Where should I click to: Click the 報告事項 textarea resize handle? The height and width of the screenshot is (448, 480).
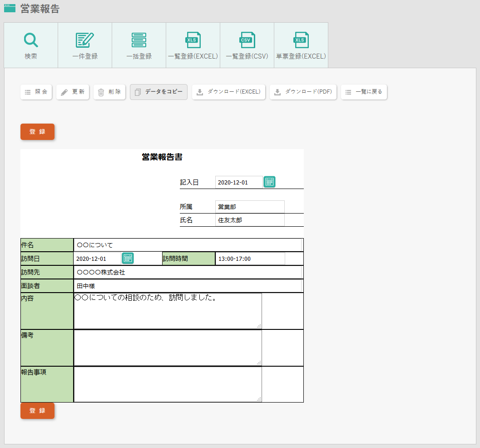tap(259, 399)
